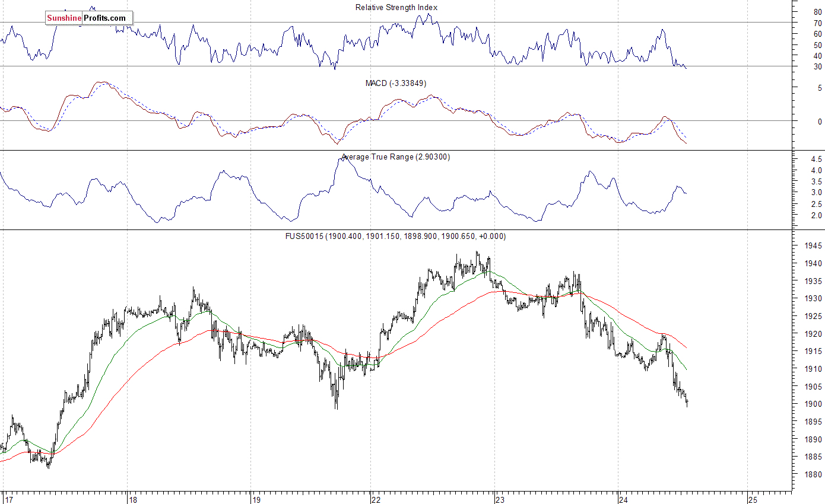Screen dimensions: 825x504
Task: Select the Relative Strength Index title
Action: (396, 7)
